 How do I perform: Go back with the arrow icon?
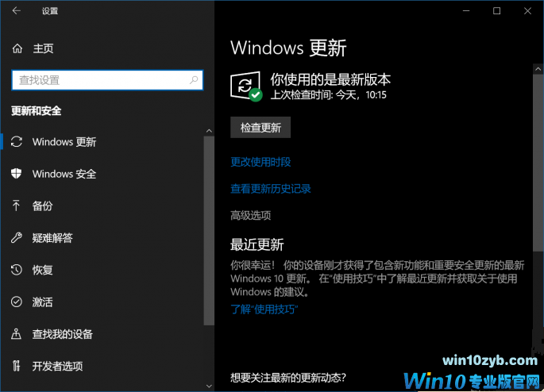17,11
